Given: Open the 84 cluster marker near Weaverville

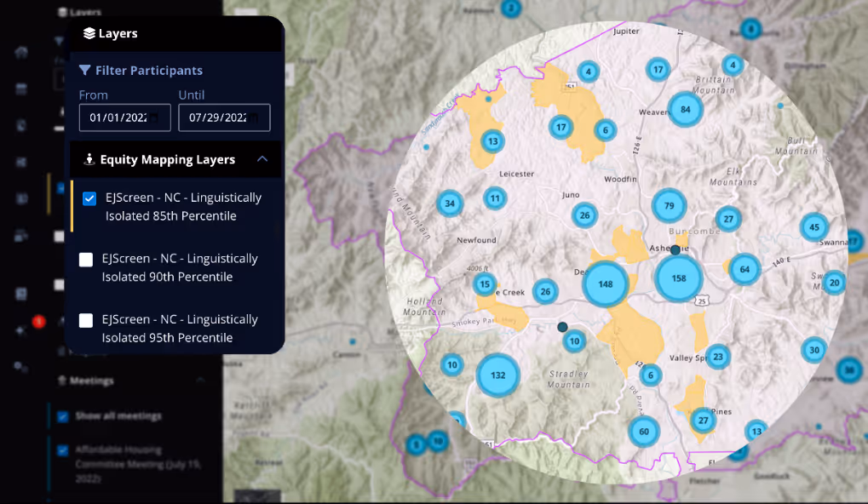Looking at the screenshot, I should [x=685, y=109].
